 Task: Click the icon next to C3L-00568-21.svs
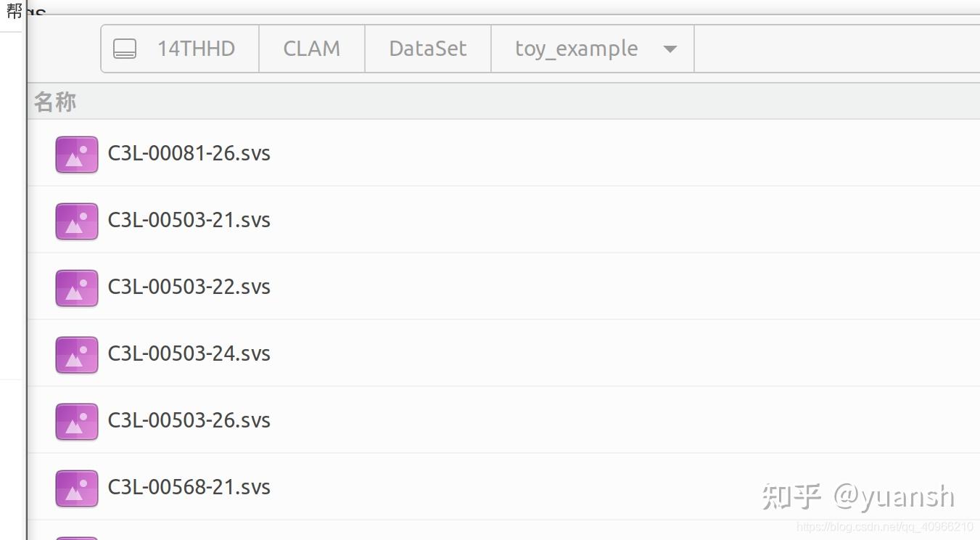76,488
